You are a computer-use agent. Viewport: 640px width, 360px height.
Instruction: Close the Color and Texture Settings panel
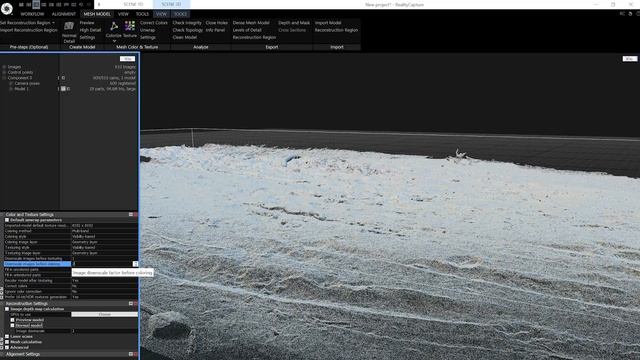tap(136, 215)
